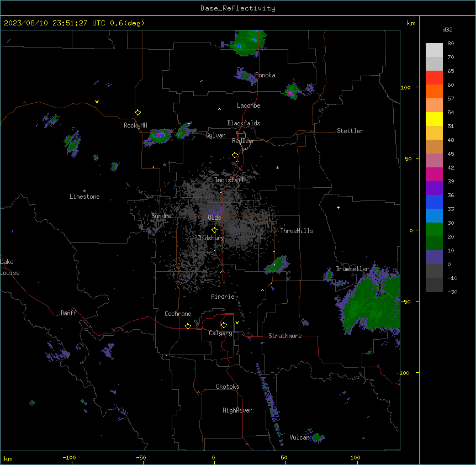This screenshot has width=476, height=465.
Task: Click the HighRiver town label
Action: [x=237, y=410]
